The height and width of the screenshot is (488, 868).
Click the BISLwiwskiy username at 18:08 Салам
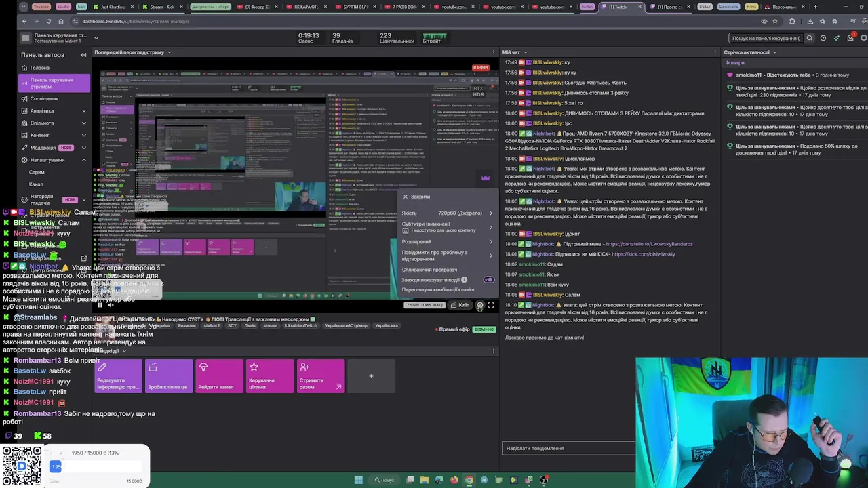tap(548, 295)
